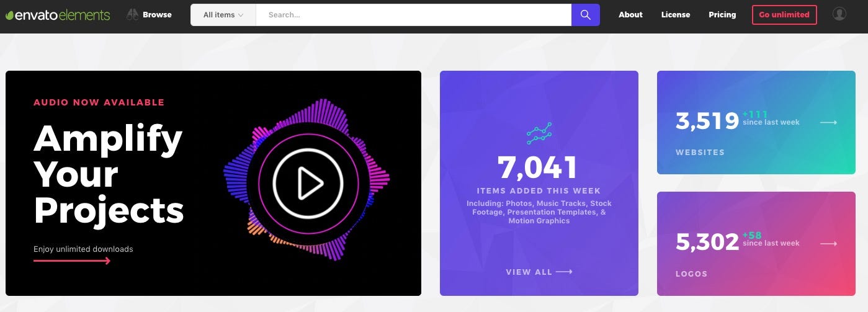
Task: Click the Enjoy unlimited downloads link
Action: 83,249
